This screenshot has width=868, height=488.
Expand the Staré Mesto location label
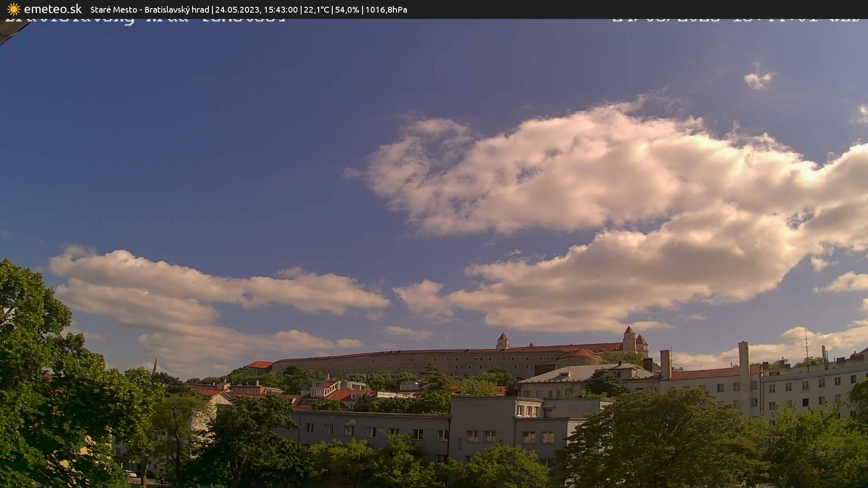coord(114,9)
